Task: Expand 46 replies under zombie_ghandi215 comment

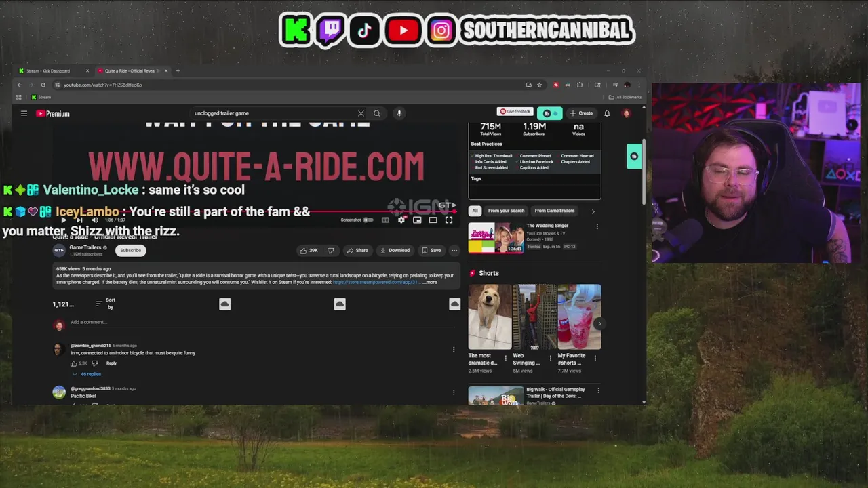Action: point(87,374)
